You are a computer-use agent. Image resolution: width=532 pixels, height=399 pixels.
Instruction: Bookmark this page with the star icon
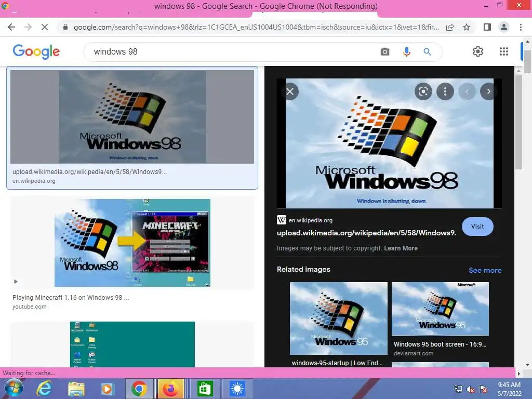pos(467,27)
